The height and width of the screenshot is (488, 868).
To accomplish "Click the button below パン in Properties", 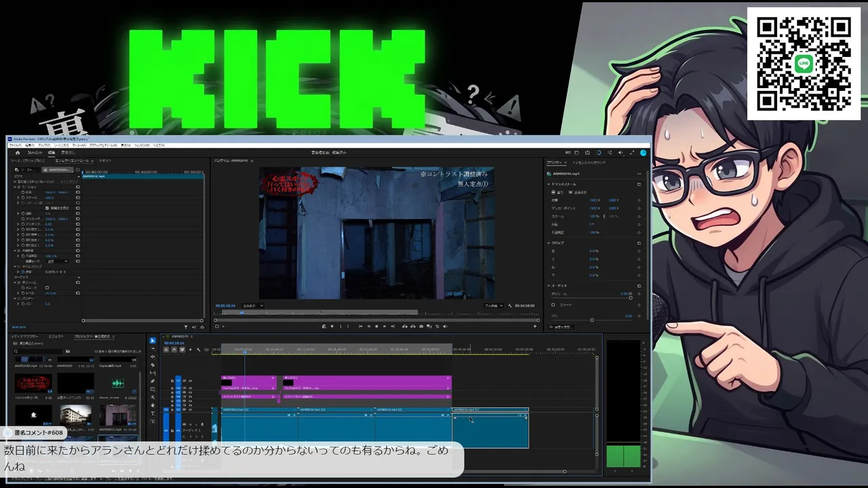I will point(563,327).
